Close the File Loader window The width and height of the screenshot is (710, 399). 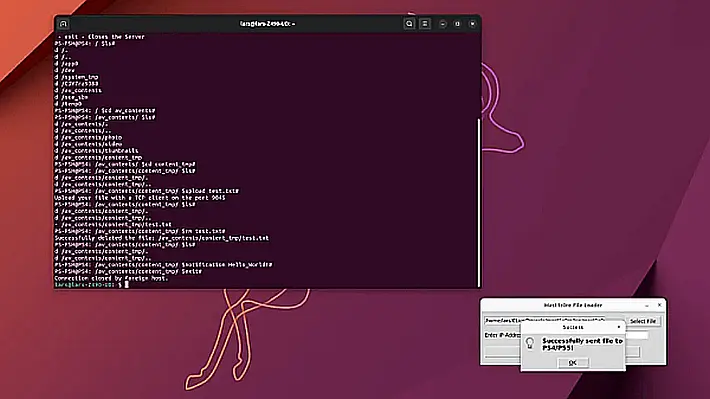[659, 305]
